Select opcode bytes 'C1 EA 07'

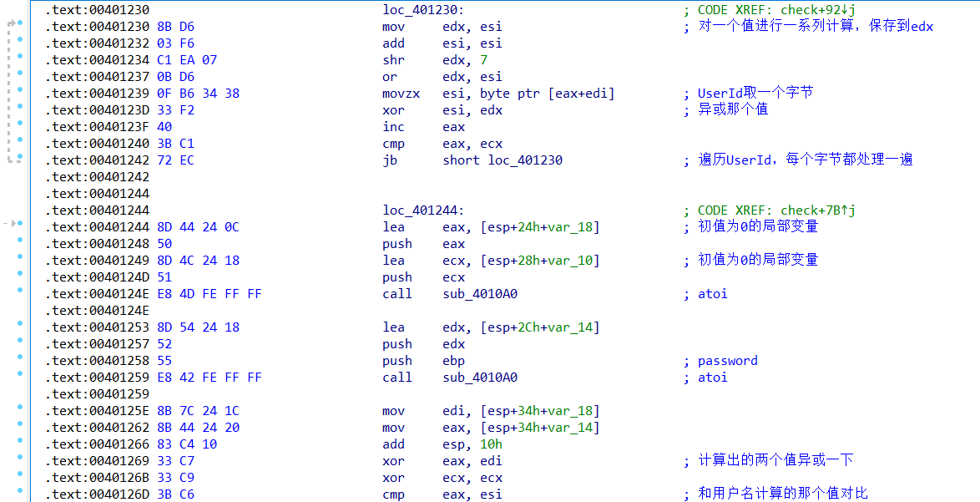coord(187,60)
